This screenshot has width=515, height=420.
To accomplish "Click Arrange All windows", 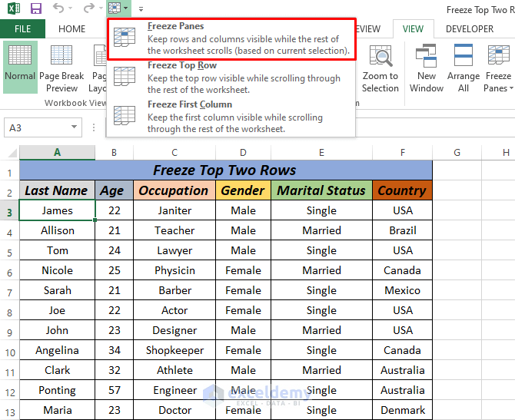I will pos(463,68).
